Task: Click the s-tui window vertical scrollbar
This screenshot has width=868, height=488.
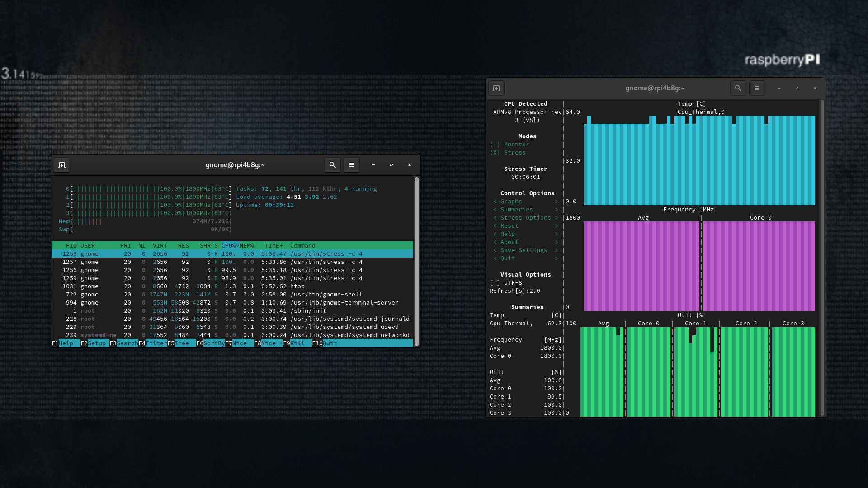Action: 822,258
